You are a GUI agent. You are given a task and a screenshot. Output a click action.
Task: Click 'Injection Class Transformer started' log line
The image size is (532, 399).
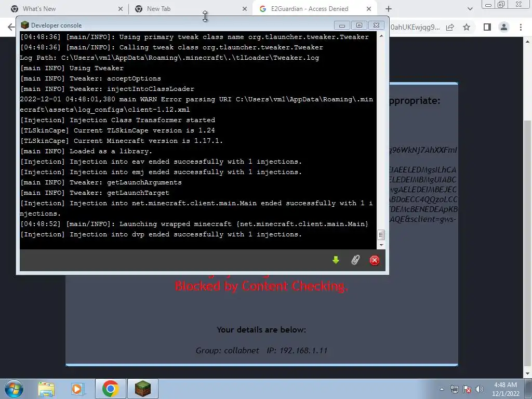117,120
